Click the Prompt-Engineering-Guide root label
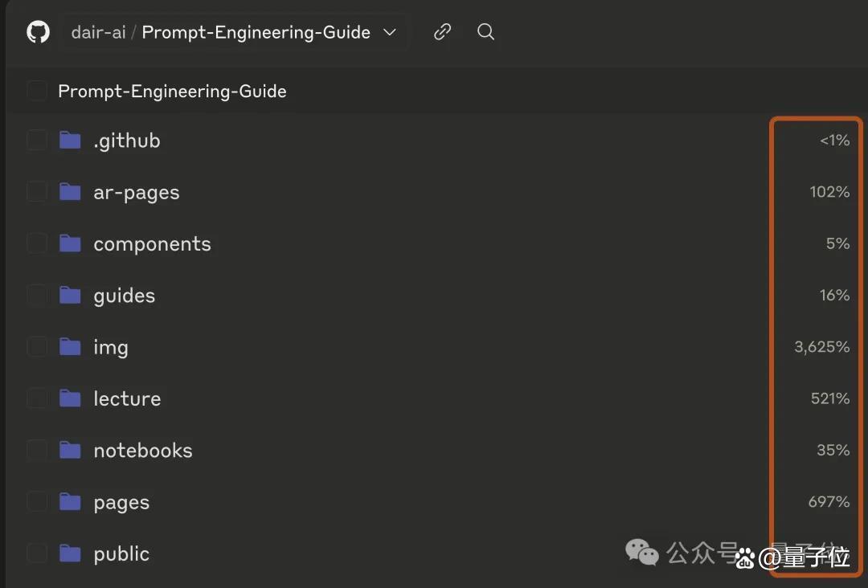This screenshot has height=588, width=868. pos(172,91)
